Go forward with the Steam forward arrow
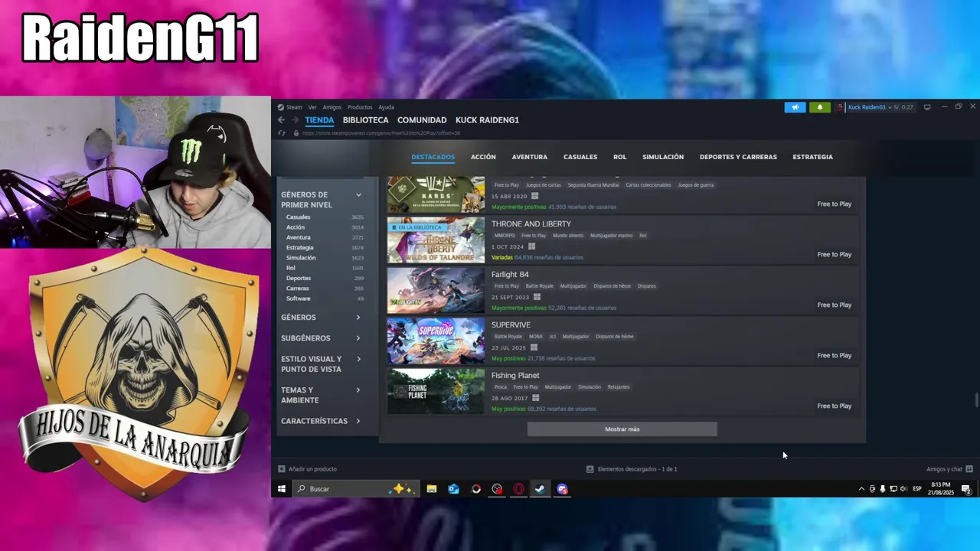This screenshot has height=551, width=980. pyautogui.click(x=294, y=120)
